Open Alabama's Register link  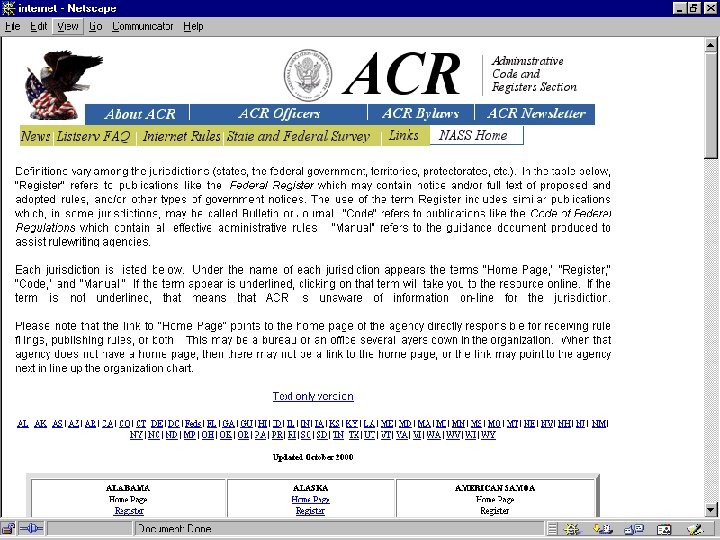pyautogui.click(x=129, y=511)
